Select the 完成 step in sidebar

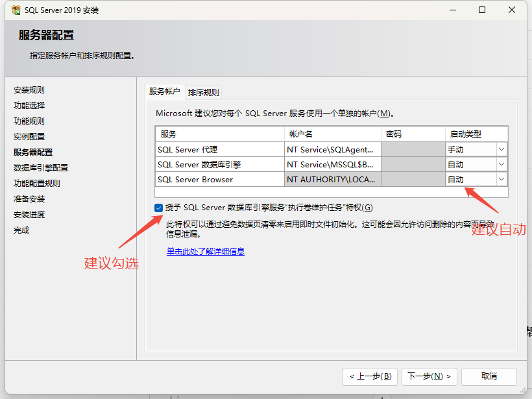(x=21, y=230)
